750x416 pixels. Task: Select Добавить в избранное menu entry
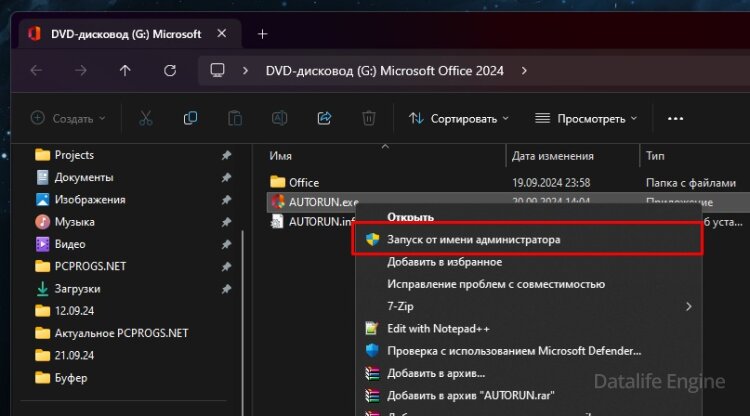pos(444,262)
